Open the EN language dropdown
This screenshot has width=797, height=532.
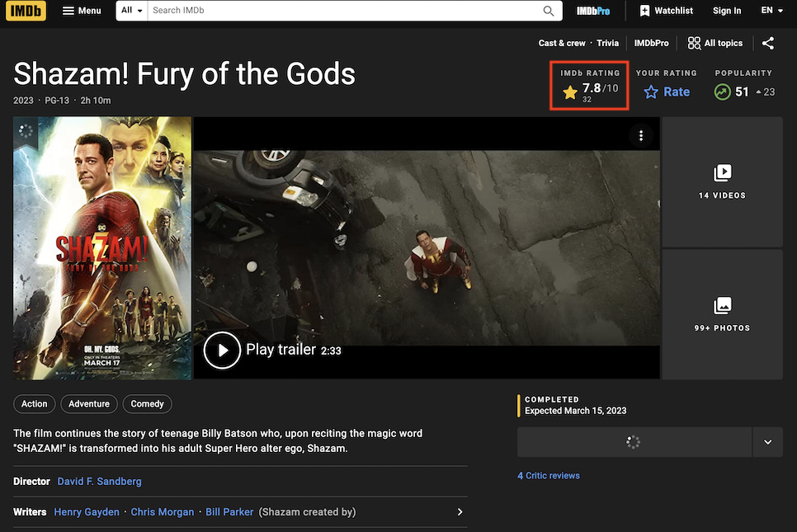pyautogui.click(x=771, y=11)
